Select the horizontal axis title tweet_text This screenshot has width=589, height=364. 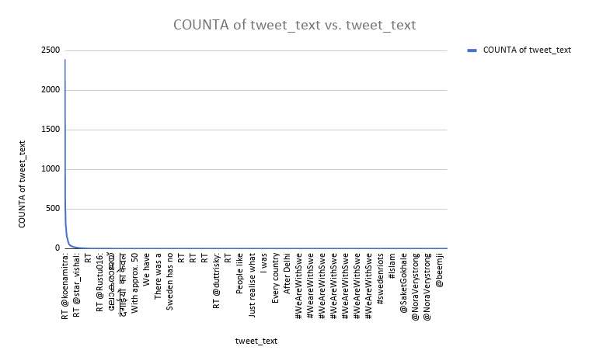[256, 341]
